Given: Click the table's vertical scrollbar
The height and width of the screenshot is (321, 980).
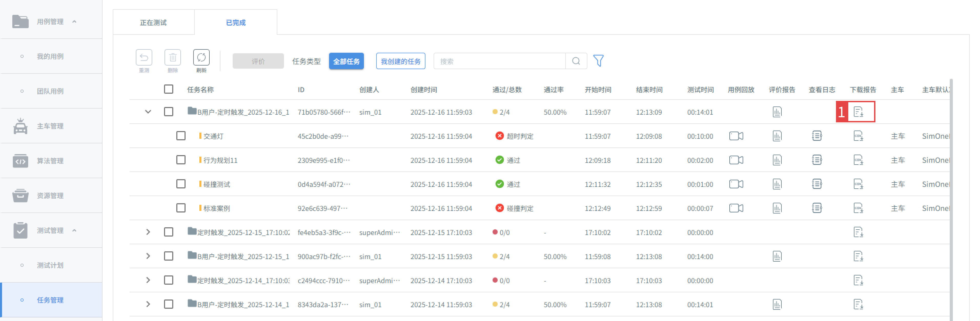Looking at the screenshot, I should [x=951, y=199].
